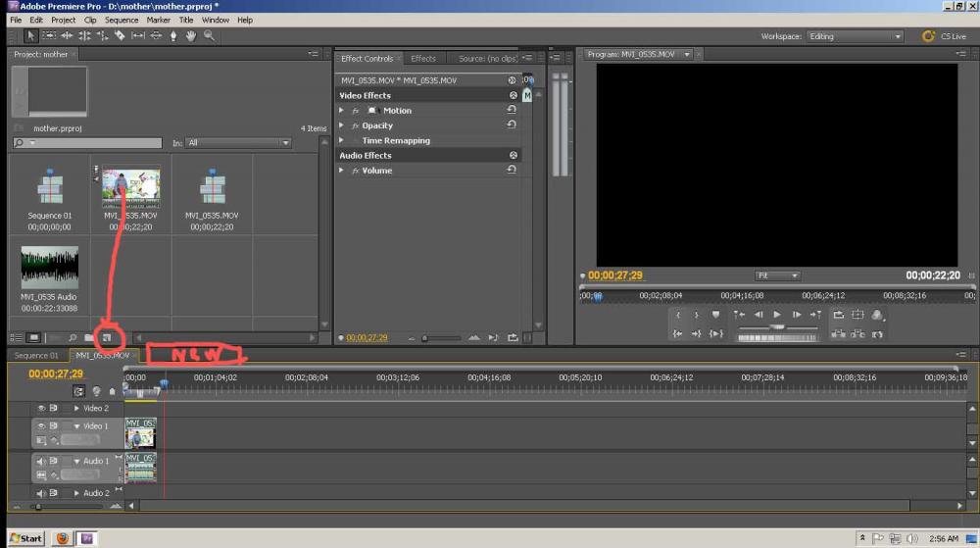Play the Program monitor
Viewport: 980px width, 548px height.
777,315
